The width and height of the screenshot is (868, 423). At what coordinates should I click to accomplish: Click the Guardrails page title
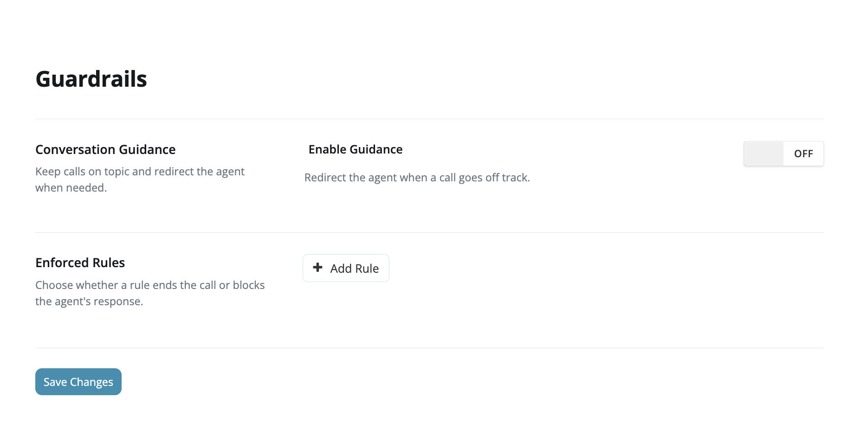coord(91,79)
